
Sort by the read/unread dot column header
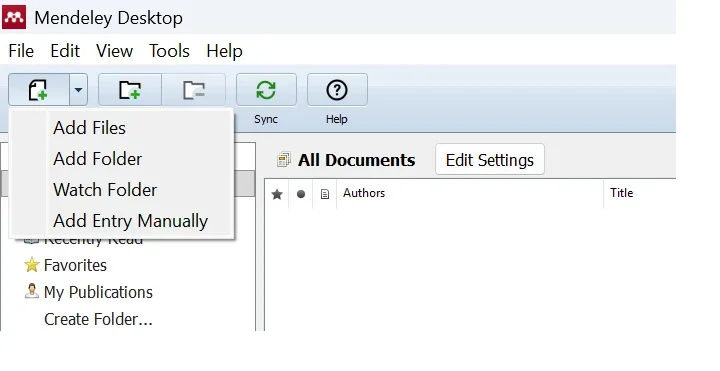(301, 194)
